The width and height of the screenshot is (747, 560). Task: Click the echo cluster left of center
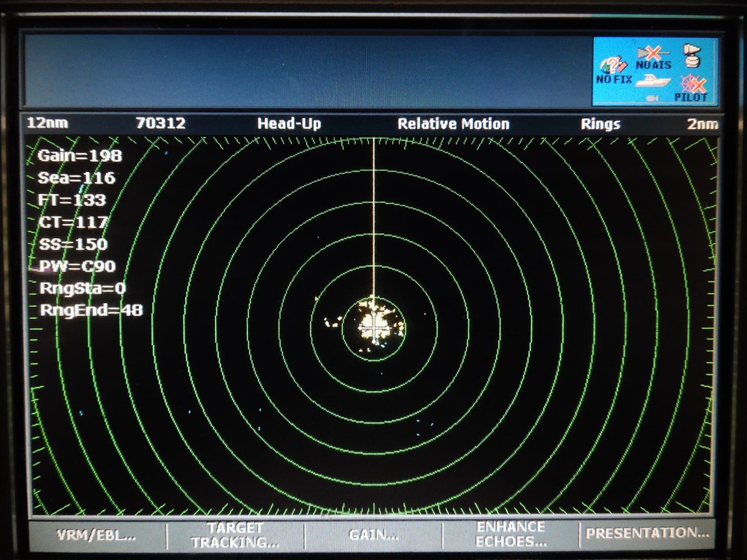click(x=333, y=323)
